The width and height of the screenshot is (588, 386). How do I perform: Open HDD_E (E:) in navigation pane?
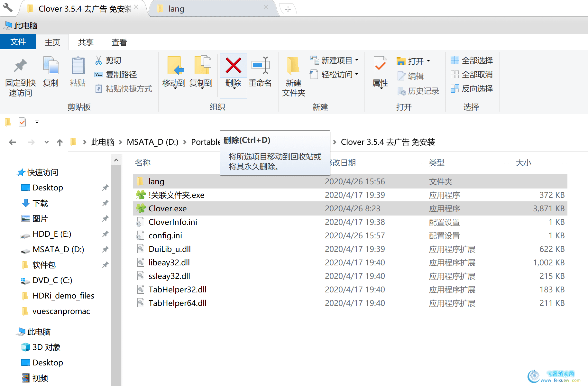pos(46,234)
